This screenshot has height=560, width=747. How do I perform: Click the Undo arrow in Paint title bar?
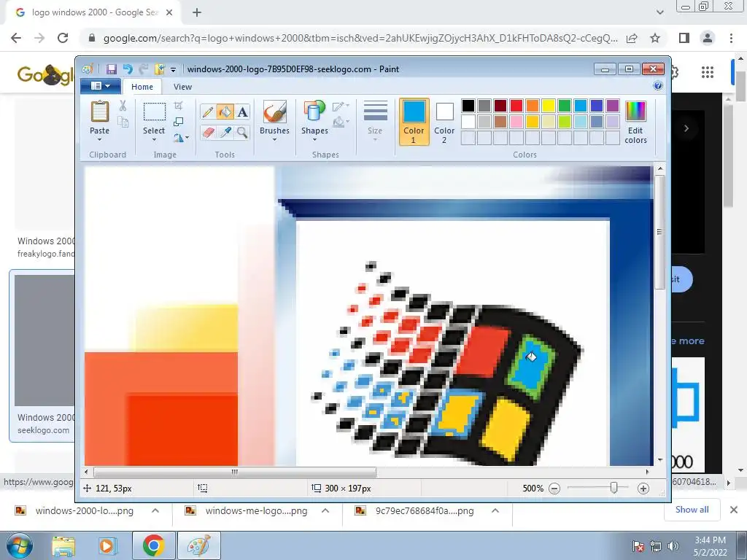click(127, 69)
